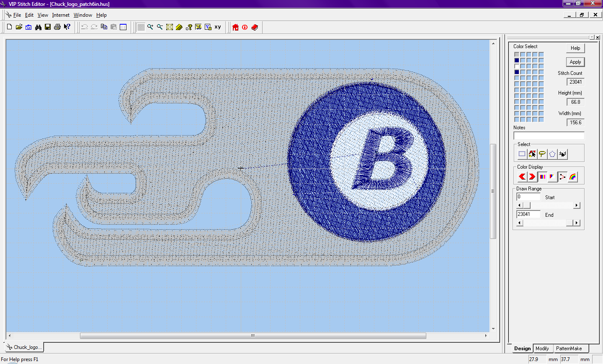This screenshot has width=603, height=364.
Task: Click the Help button in Color Select
Action: pos(575,48)
